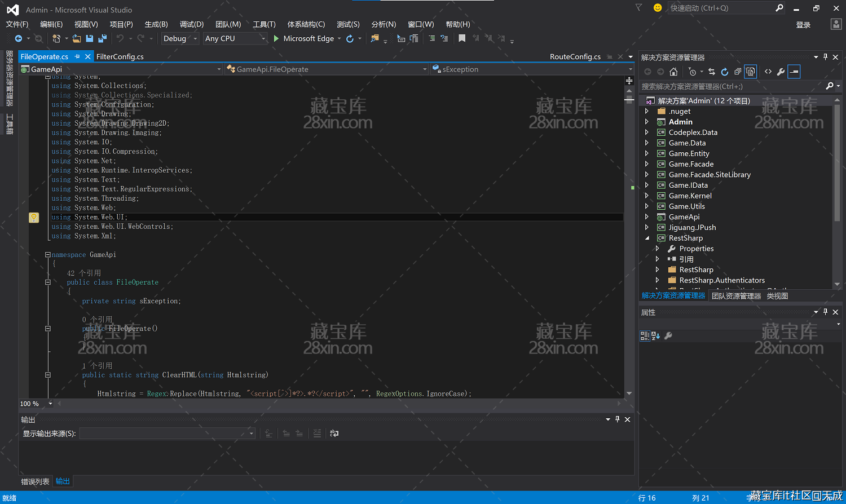Open the output source 显示输出来源 combo box

(168, 434)
